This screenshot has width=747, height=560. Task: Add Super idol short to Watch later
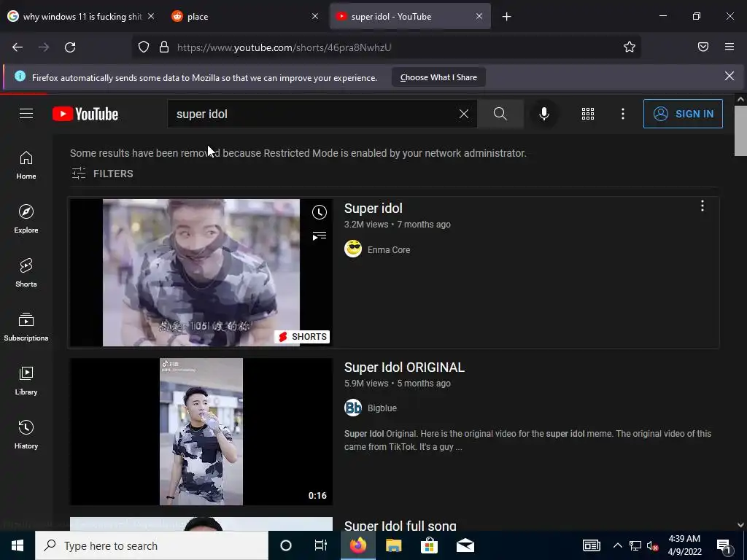(320, 212)
